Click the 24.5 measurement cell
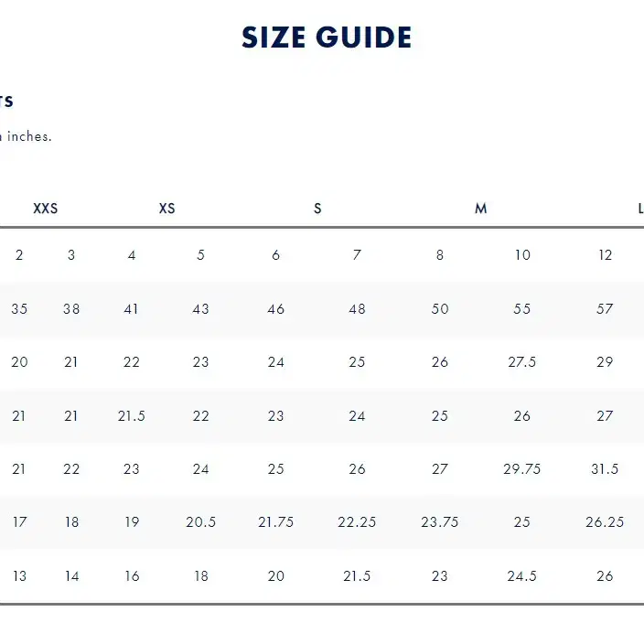The image size is (644, 644). click(x=522, y=575)
